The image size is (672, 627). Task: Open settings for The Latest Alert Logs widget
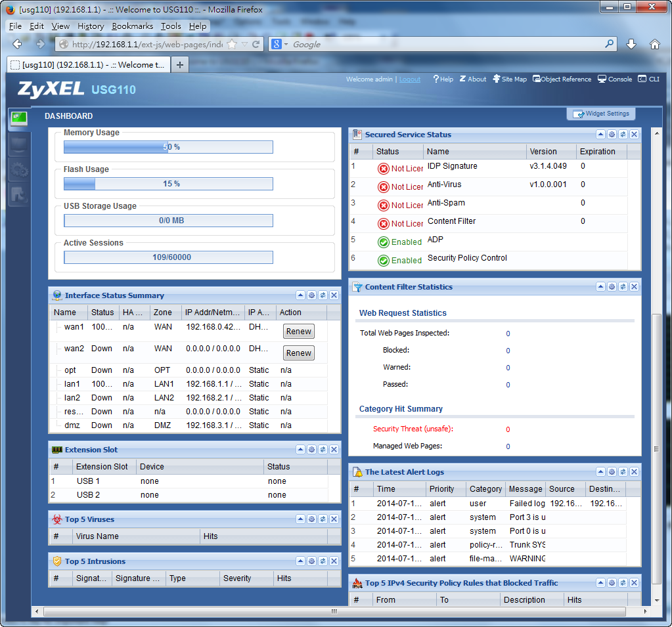click(x=612, y=472)
